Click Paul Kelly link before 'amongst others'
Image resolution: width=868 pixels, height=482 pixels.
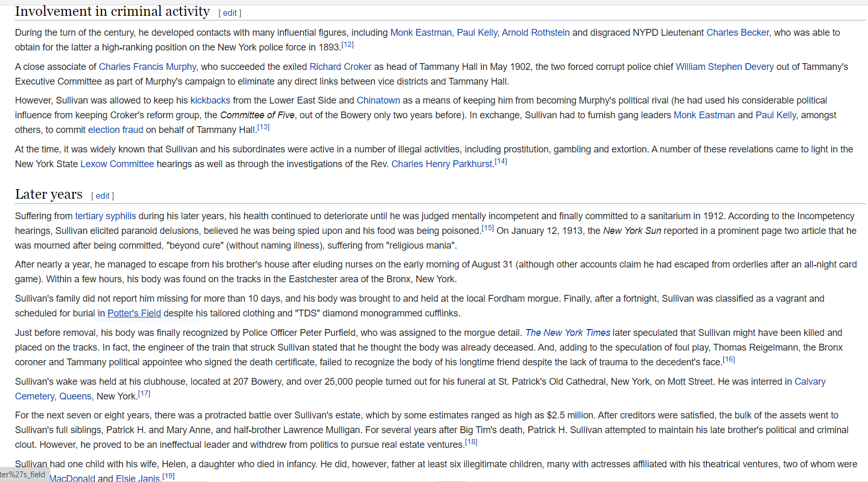tap(775, 115)
